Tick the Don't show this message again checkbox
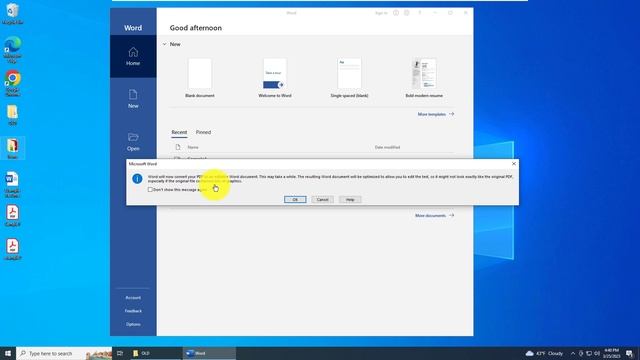This screenshot has width=640, height=360. pyautogui.click(x=150, y=189)
